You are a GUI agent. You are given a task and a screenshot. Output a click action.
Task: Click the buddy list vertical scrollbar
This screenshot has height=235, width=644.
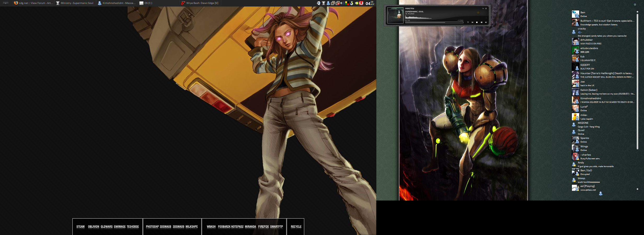point(637,81)
